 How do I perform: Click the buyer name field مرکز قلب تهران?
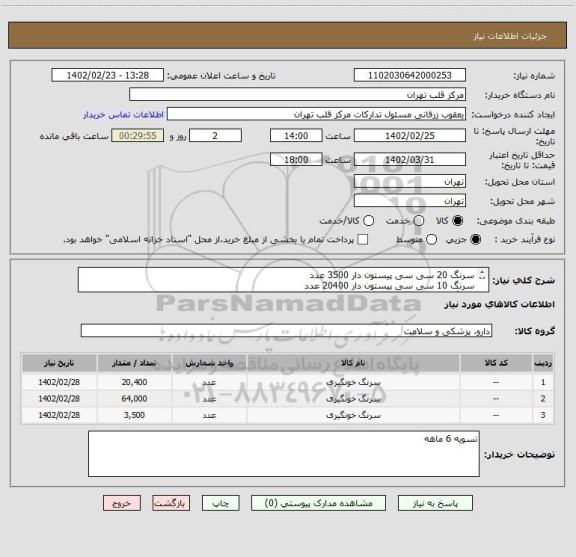point(298,95)
